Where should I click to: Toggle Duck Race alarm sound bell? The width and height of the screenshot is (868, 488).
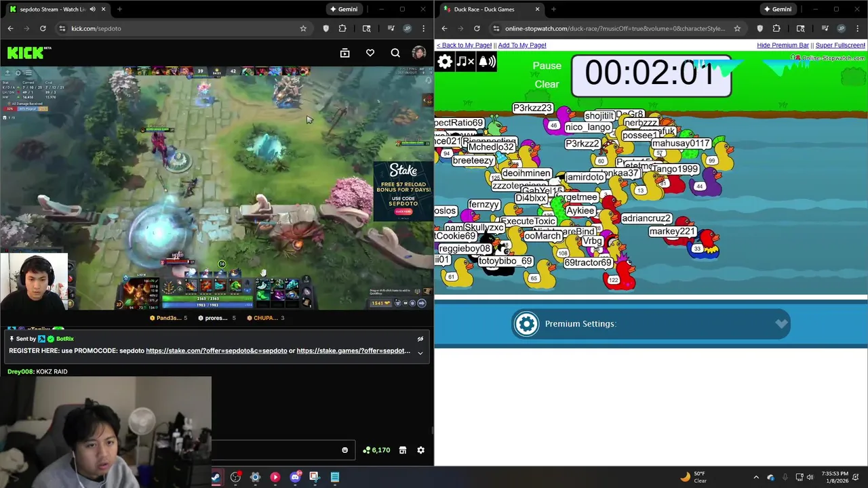(487, 62)
